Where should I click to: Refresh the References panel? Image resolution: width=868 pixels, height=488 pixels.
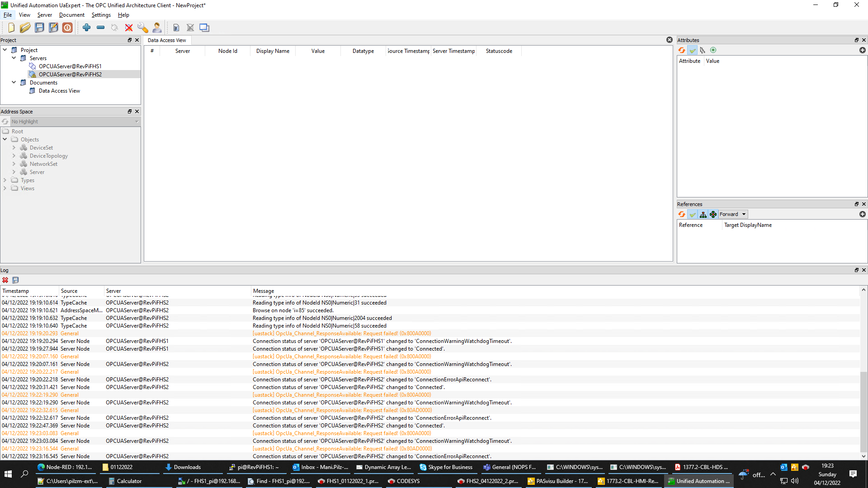682,214
